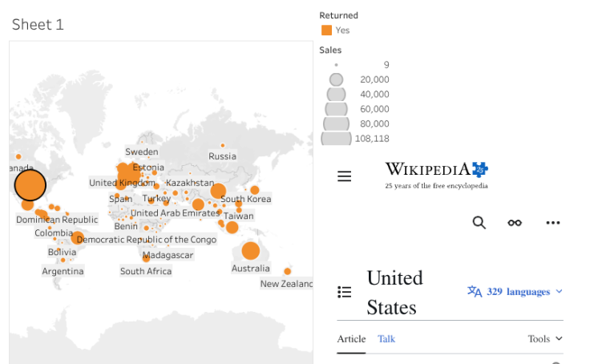
Task: Open the appearance glasses icon
Action: tap(515, 223)
